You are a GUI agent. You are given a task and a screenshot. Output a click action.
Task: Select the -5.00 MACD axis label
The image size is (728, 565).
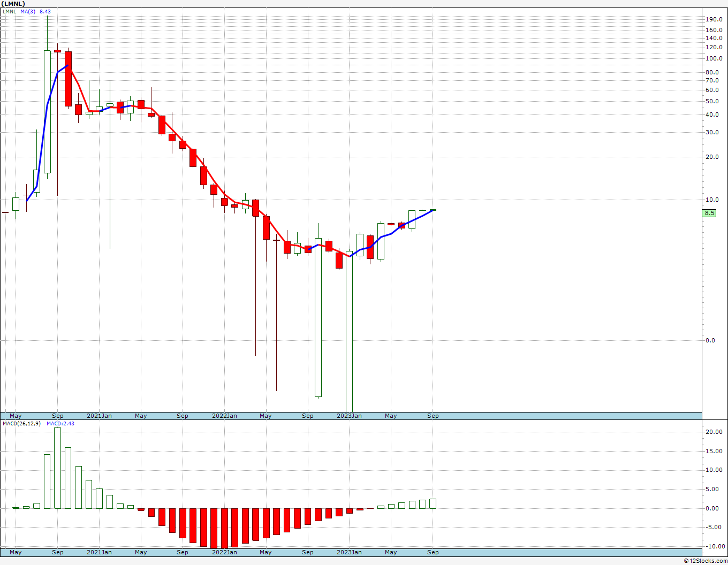[714, 528]
